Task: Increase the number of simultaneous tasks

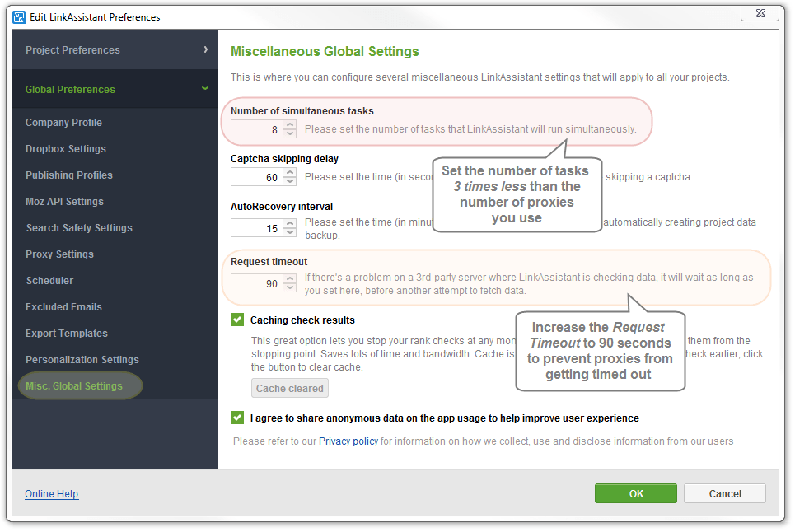Action: pyautogui.click(x=290, y=124)
